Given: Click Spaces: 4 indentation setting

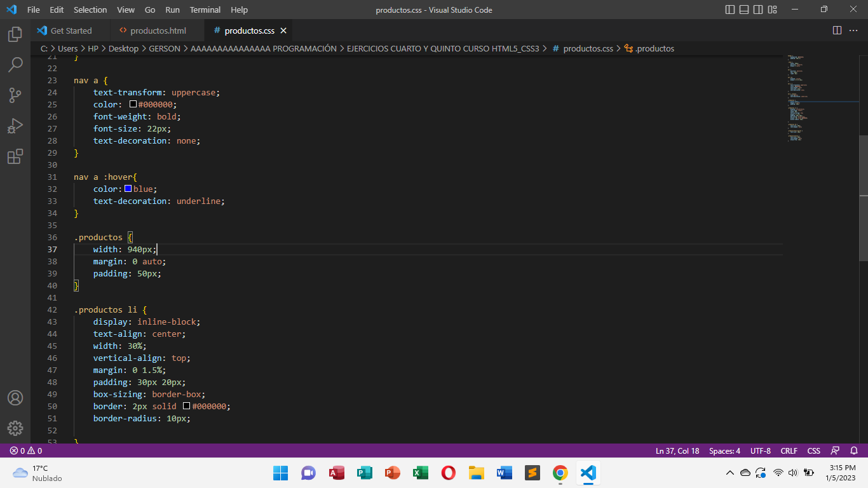Looking at the screenshot, I should pos(724,451).
